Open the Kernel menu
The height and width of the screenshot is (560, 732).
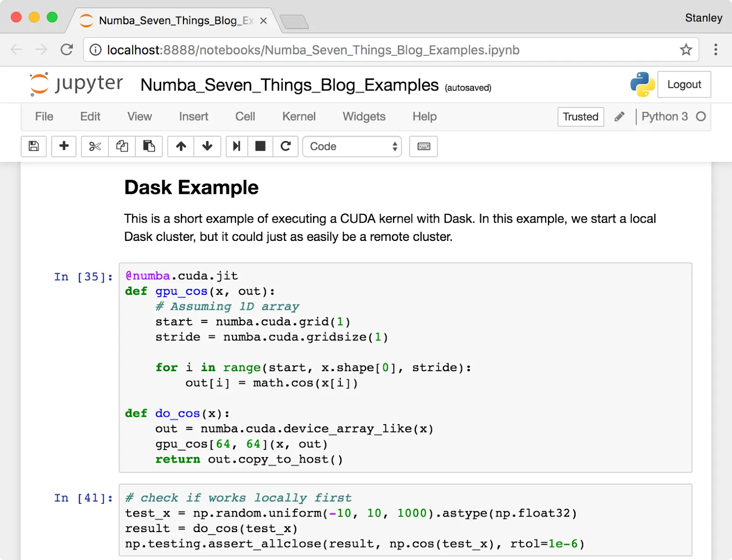(x=299, y=117)
